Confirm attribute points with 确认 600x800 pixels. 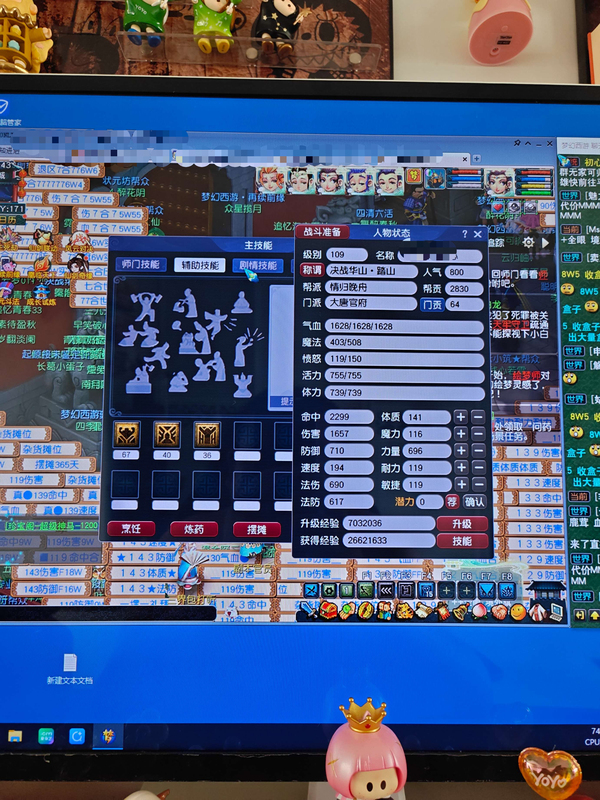click(474, 502)
